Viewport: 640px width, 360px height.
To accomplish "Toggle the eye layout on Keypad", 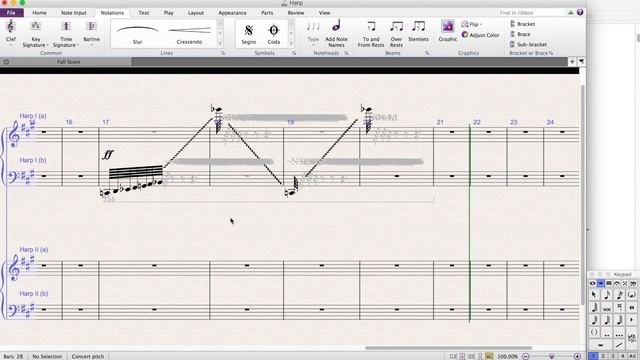I will pos(593,283).
